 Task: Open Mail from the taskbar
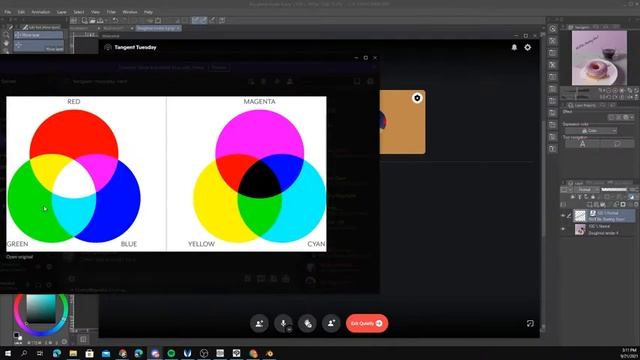[106, 353]
